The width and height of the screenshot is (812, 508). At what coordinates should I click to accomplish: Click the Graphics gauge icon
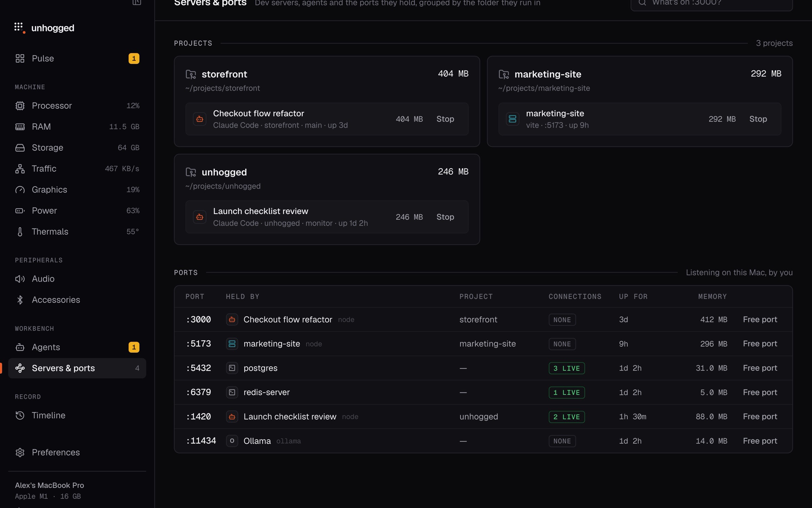20,190
